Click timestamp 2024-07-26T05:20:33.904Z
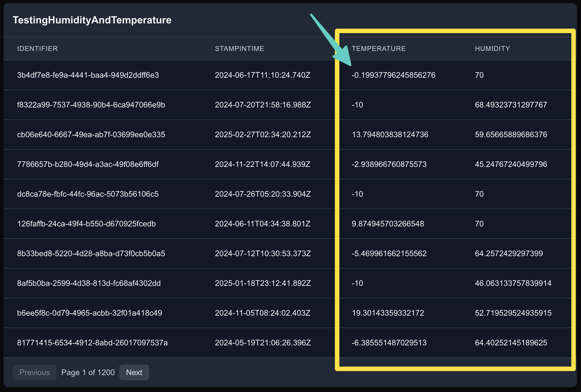Screen dimensions: 581x392 tap(263, 194)
